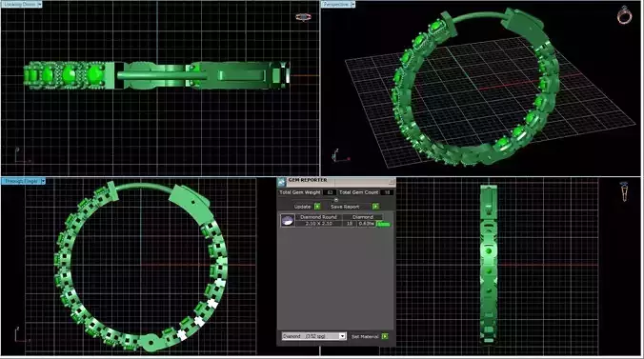Click the Total Gem Weight value field

coord(330,192)
